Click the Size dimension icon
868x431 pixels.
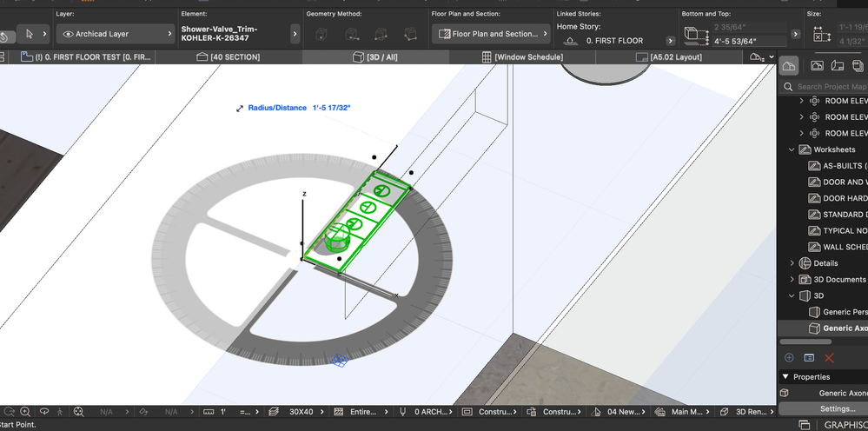point(821,35)
